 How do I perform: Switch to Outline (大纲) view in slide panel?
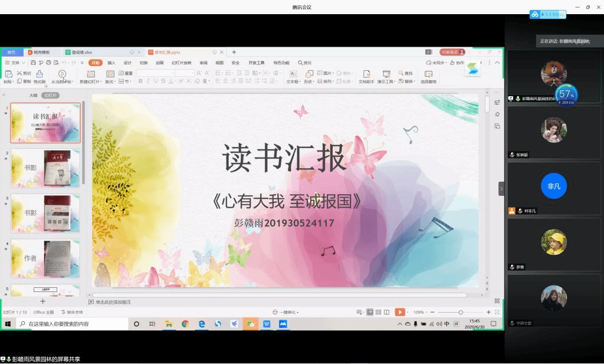(34, 95)
